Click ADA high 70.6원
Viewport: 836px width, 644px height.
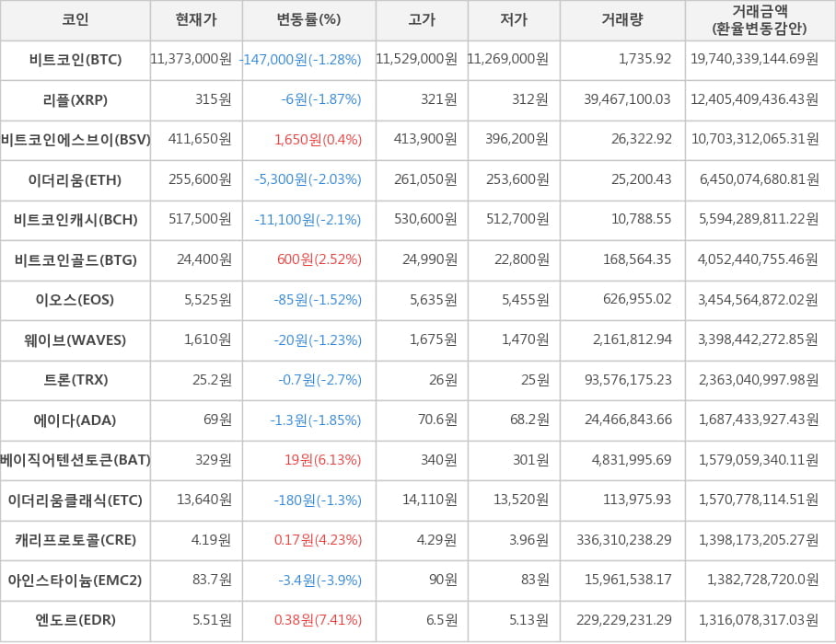pyautogui.click(x=437, y=420)
